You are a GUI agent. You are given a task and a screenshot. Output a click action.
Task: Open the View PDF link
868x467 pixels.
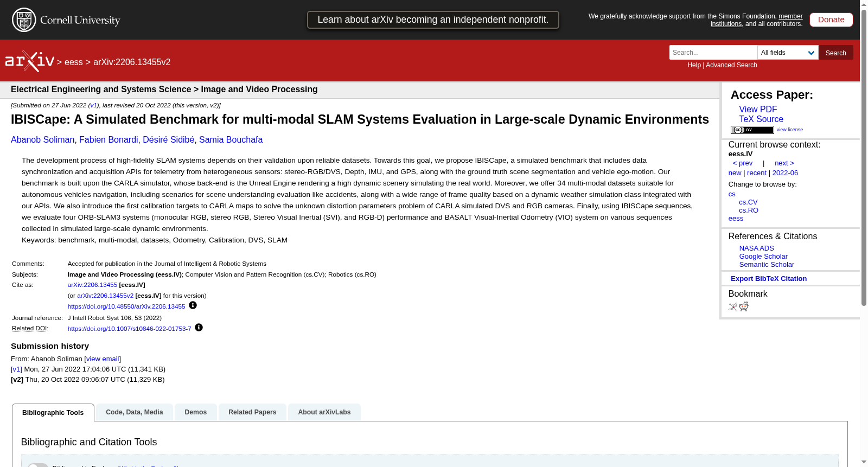pos(758,109)
